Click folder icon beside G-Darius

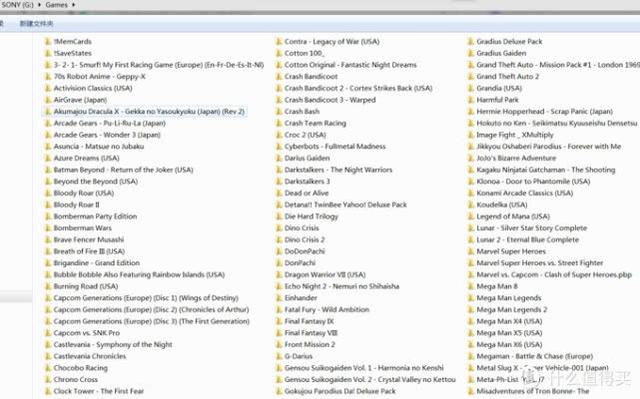(x=279, y=356)
